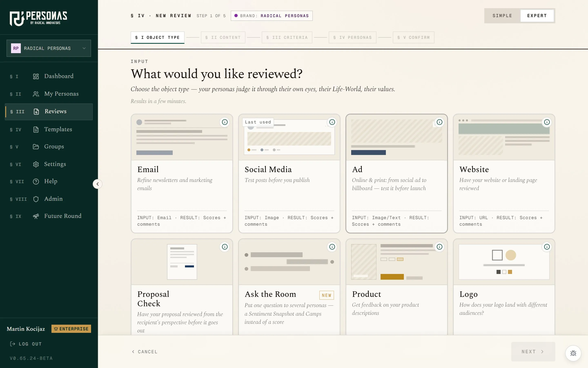Click the My Personas people icon
Image resolution: width=588 pixels, height=368 pixels.
36,94
